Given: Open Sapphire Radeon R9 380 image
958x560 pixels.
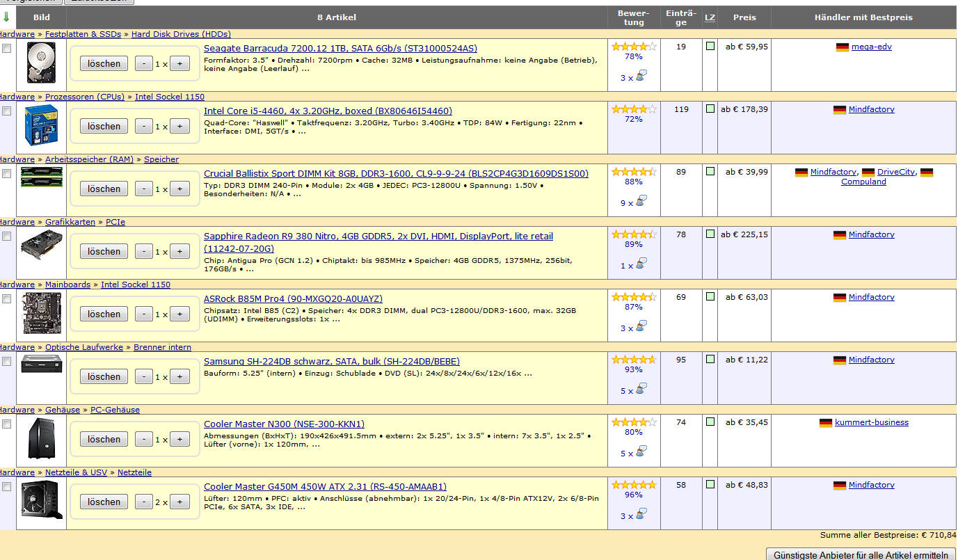Looking at the screenshot, I should tap(41, 244).
